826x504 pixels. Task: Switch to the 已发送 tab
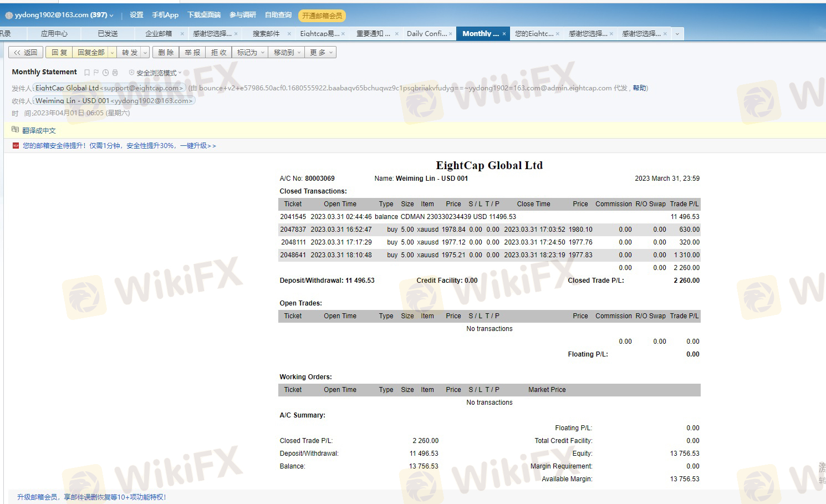point(108,34)
